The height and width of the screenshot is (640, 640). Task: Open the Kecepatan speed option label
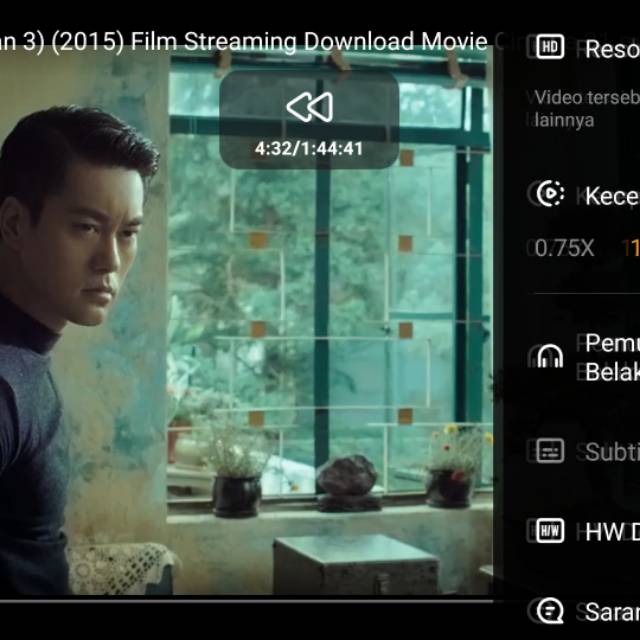click(611, 195)
